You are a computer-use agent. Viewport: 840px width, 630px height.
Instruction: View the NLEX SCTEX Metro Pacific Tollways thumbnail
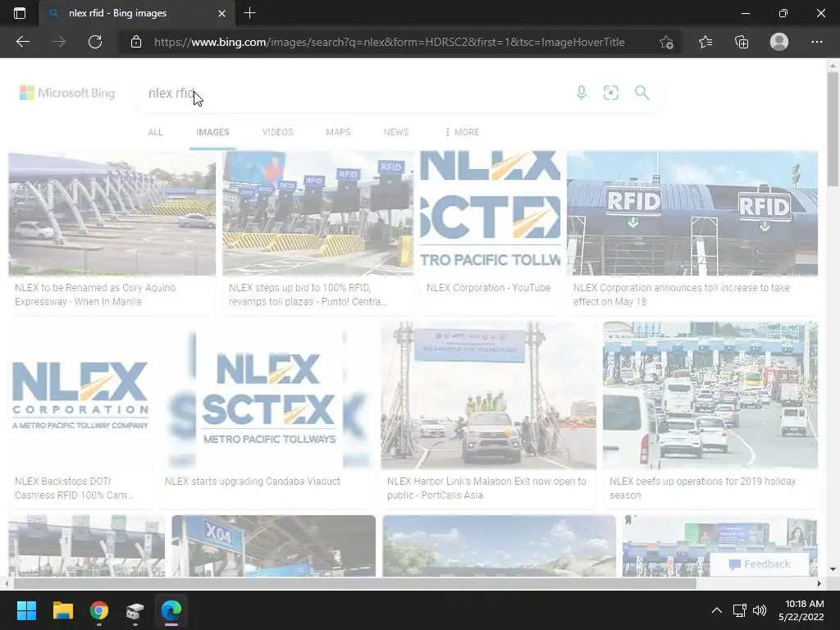tap(269, 395)
